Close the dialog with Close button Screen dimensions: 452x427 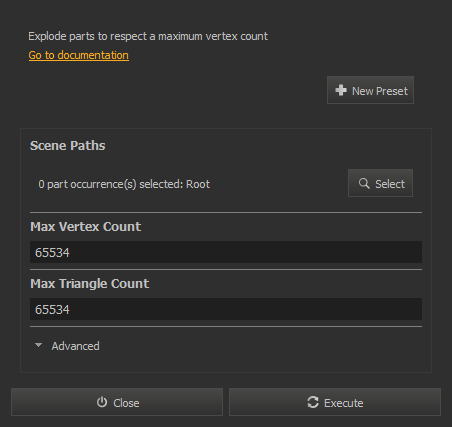[117, 402]
